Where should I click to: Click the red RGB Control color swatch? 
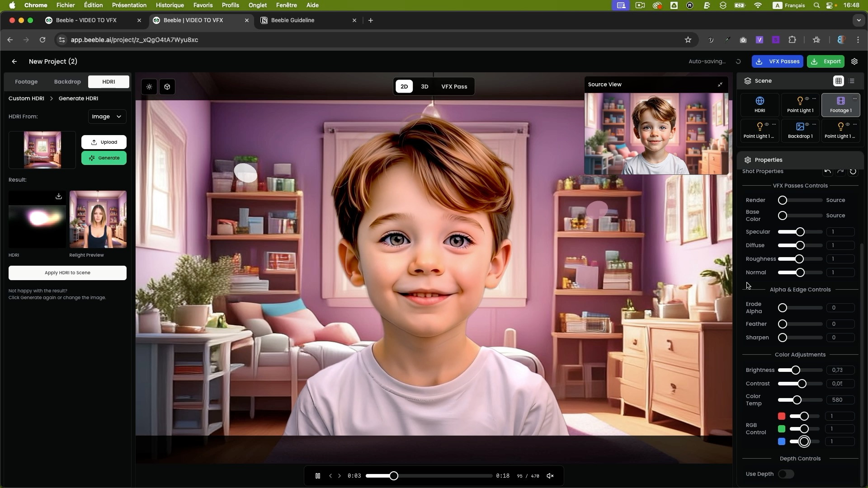(782, 416)
